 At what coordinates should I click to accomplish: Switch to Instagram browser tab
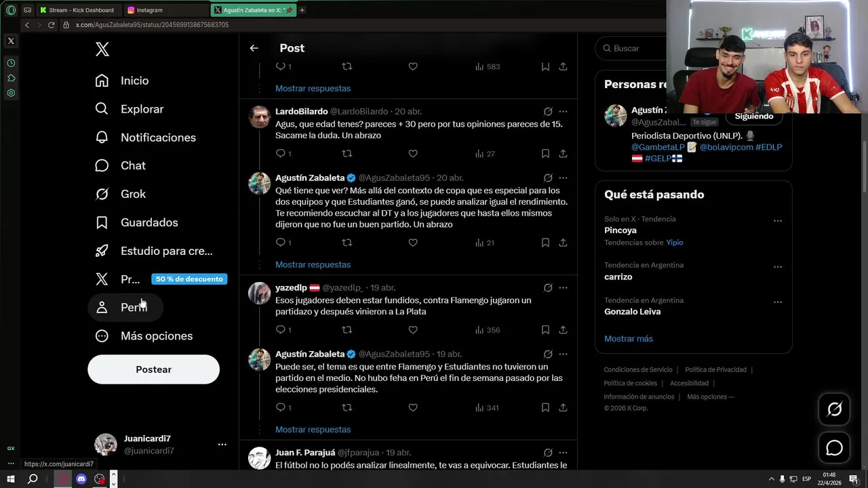click(165, 10)
